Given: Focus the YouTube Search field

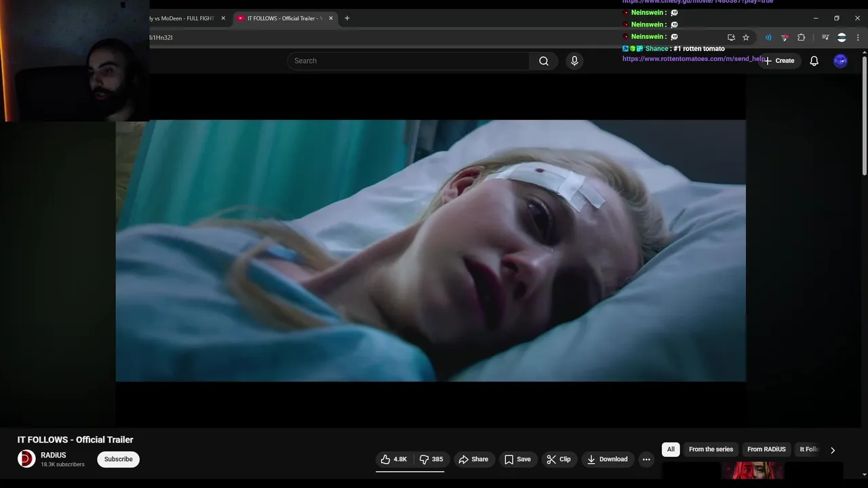Looking at the screenshot, I should click(408, 61).
